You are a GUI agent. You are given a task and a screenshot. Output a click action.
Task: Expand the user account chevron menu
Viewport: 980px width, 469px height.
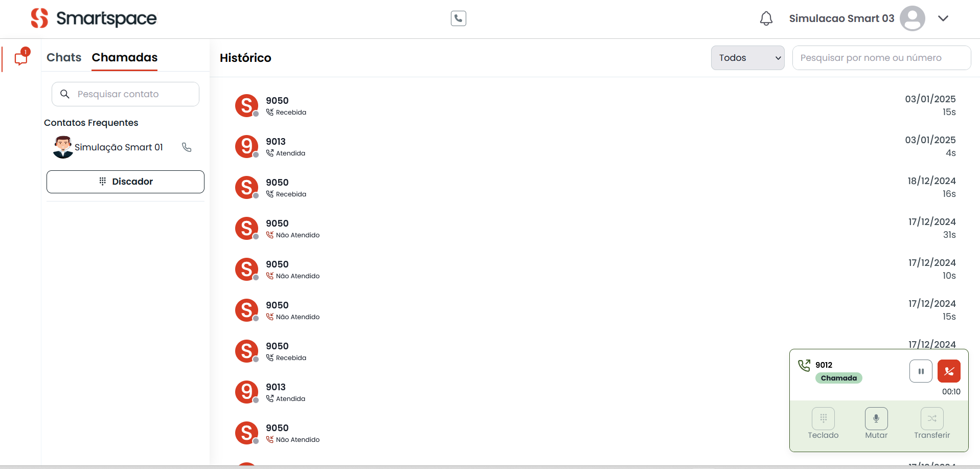tap(943, 18)
